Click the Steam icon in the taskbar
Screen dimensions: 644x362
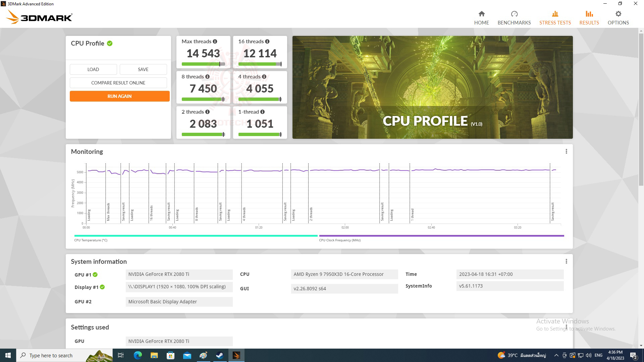click(x=220, y=355)
